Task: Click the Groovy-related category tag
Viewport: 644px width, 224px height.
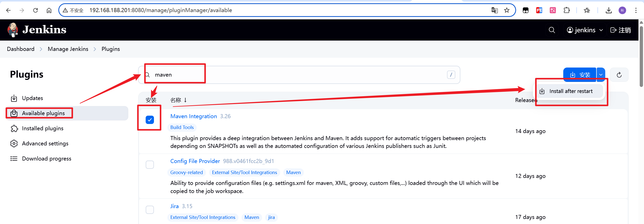Action: 186,173
